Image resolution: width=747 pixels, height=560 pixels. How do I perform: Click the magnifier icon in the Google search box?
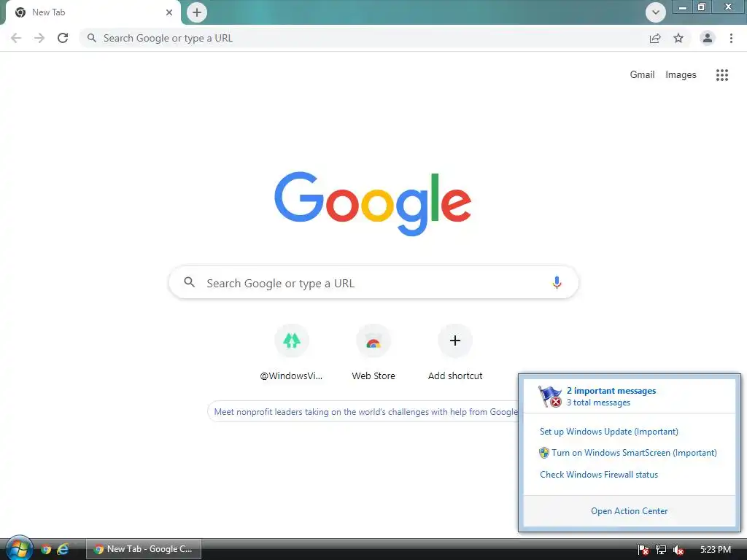click(189, 282)
